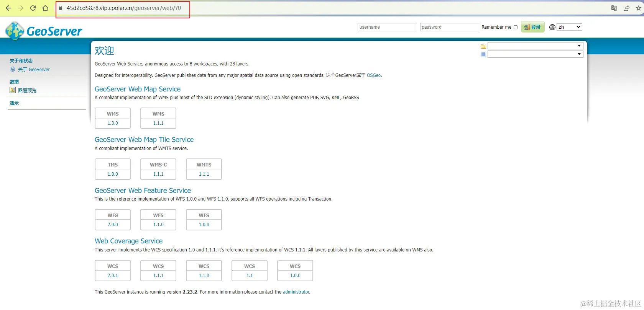This screenshot has width=644, height=310.
Task: Click the 登录 login button
Action: point(532,27)
